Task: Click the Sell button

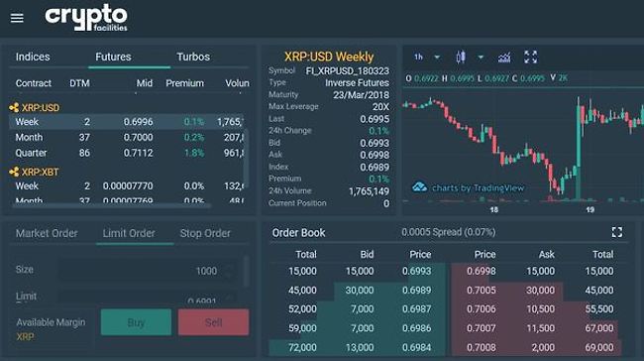Action: coord(214,322)
